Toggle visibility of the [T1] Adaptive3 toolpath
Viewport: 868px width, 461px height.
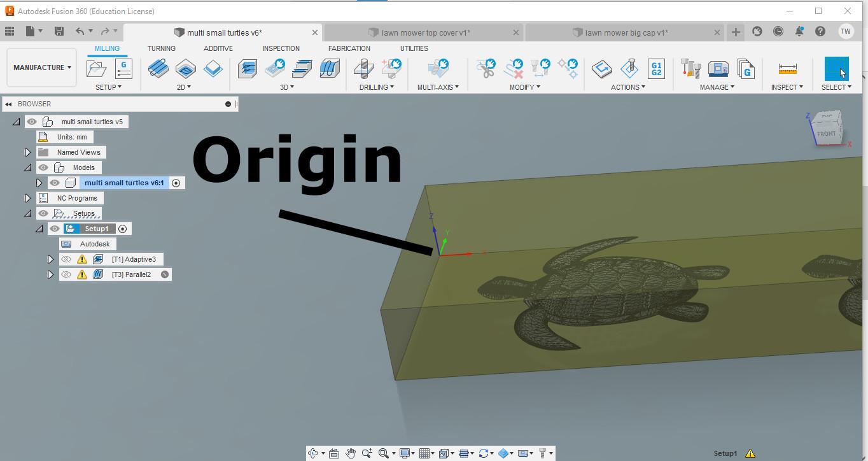tap(66, 259)
